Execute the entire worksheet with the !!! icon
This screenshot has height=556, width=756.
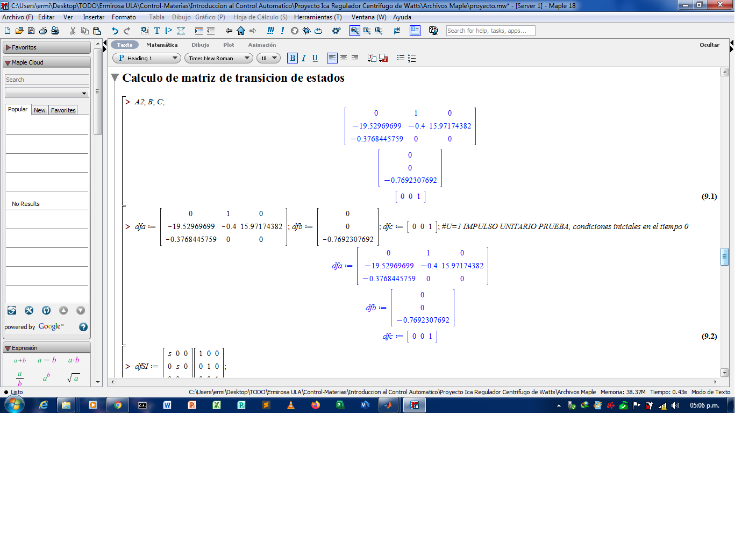(270, 31)
